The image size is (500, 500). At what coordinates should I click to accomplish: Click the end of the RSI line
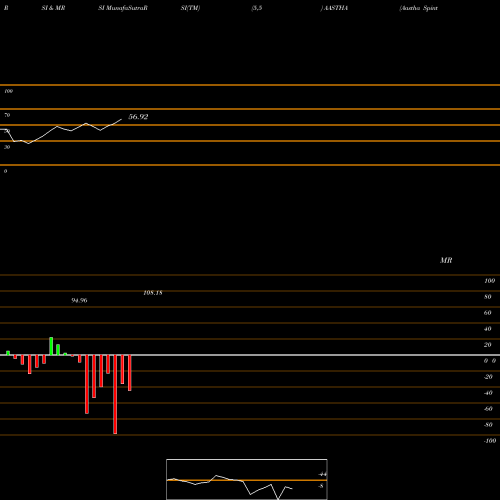pos(121,119)
